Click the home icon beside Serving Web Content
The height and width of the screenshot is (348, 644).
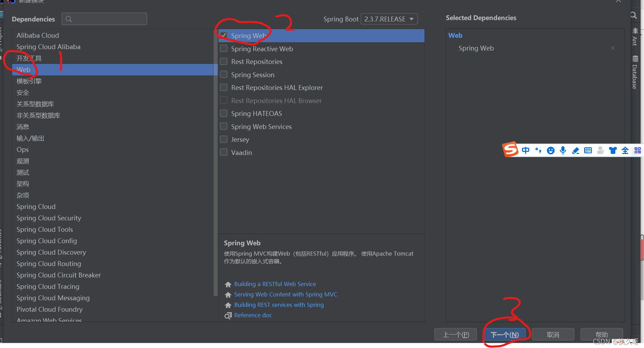coord(228,295)
